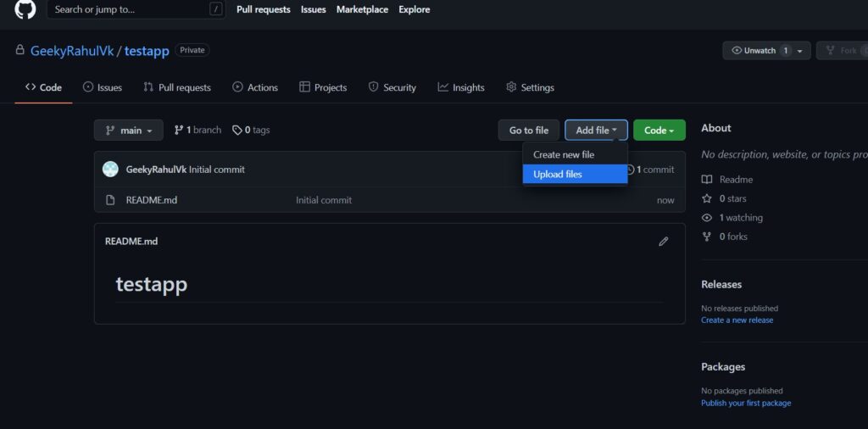This screenshot has width=868, height=429.
Task: Open the Security tab
Action: (x=392, y=87)
